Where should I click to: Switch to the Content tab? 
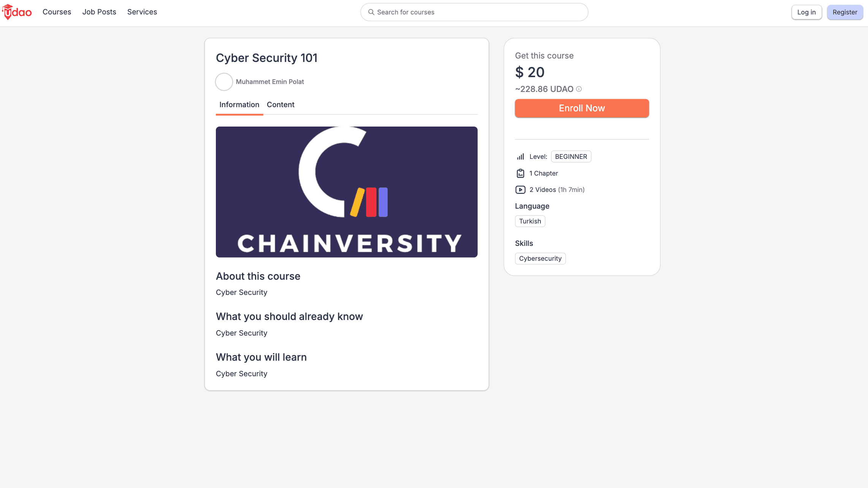[280, 105]
